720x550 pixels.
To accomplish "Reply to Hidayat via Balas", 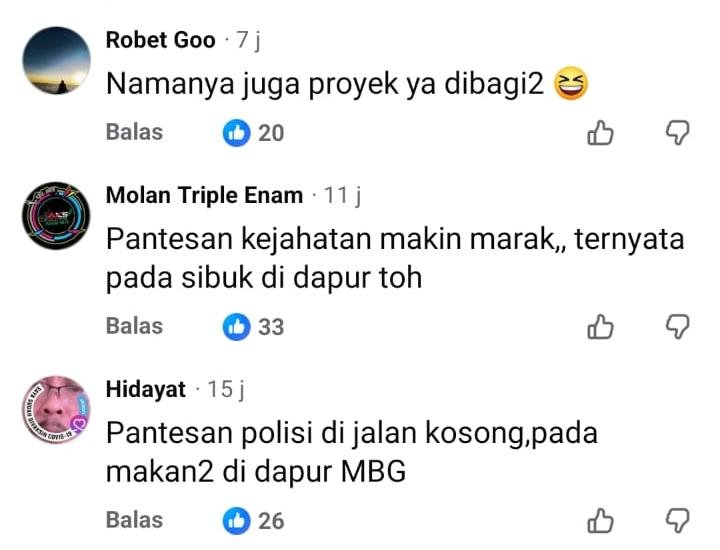I will (x=135, y=520).
